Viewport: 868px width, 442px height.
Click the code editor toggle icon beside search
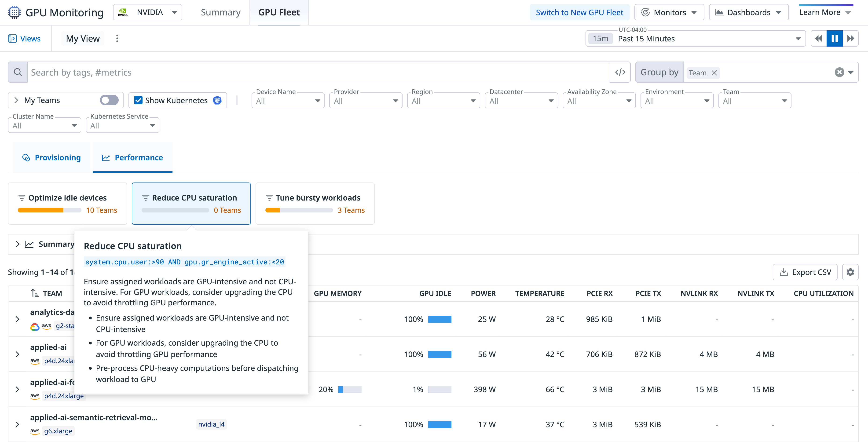click(620, 72)
